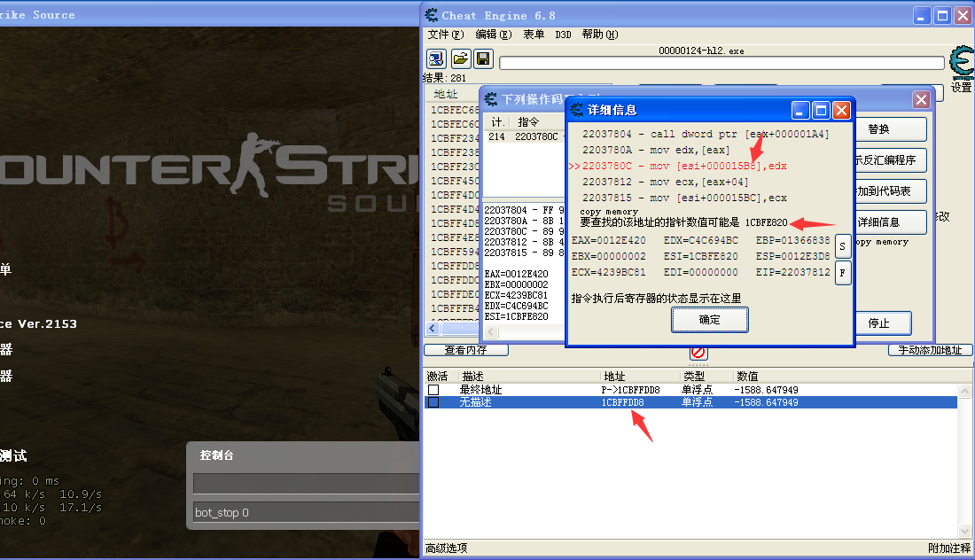
Task: Save the cheat table with disk icon
Action: [481, 58]
